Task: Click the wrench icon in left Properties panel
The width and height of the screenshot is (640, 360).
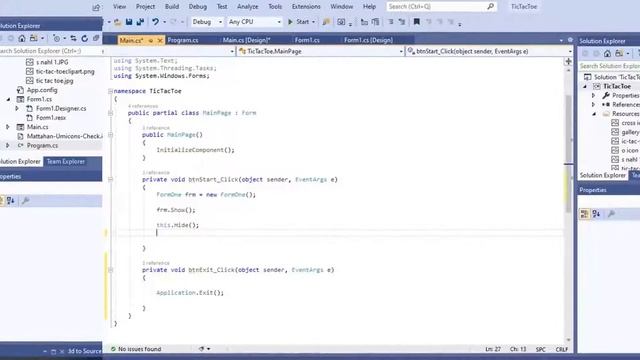Action: 26,200
